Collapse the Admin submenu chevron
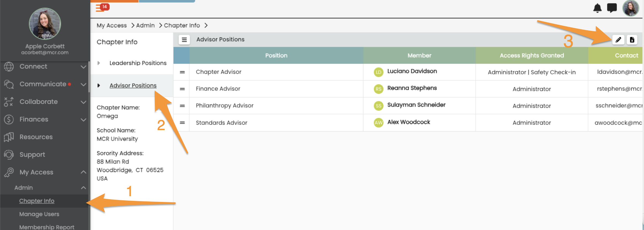The width and height of the screenshot is (644, 230). click(x=83, y=188)
